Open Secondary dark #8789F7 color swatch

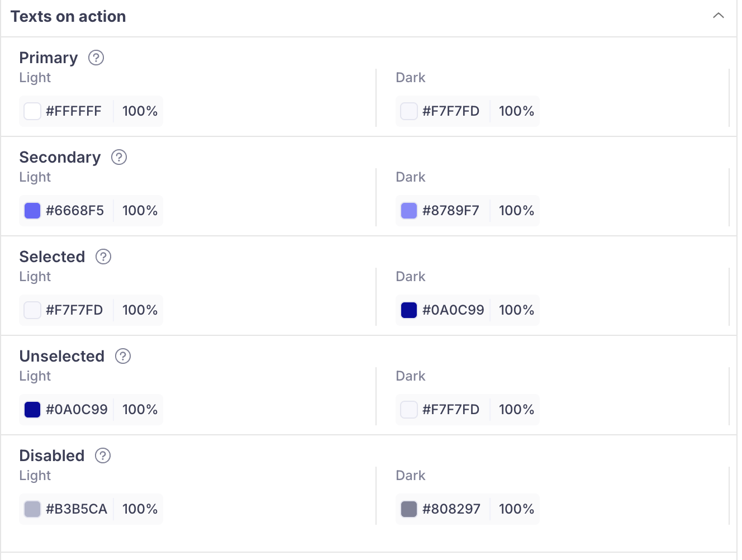pos(409,211)
